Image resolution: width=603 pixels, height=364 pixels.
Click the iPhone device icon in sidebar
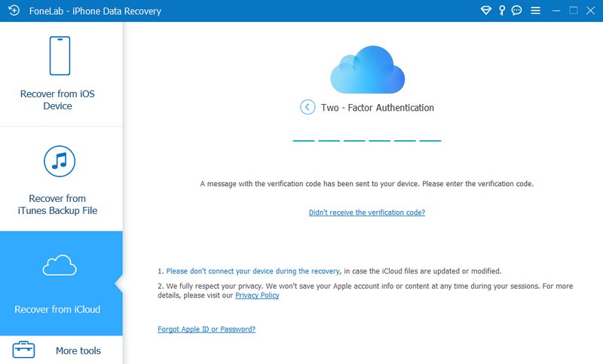60,56
